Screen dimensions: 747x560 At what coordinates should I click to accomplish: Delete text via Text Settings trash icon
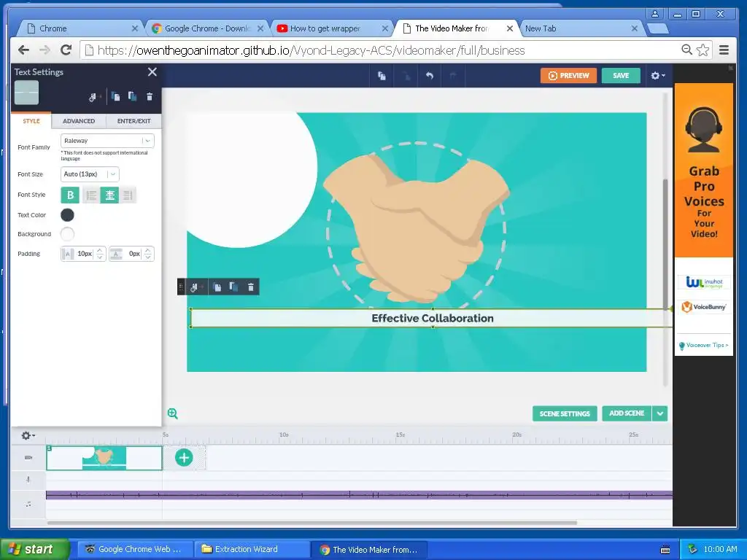pyautogui.click(x=150, y=97)
